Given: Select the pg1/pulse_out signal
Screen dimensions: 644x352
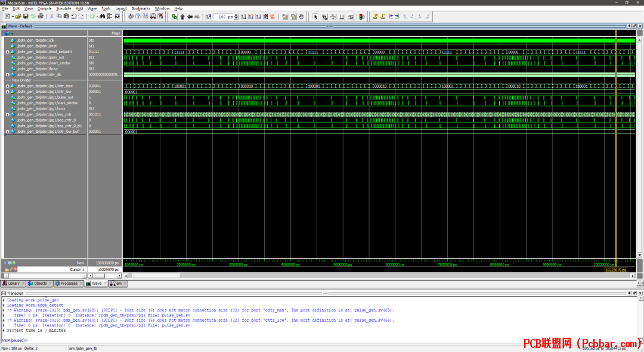Looking at the screenshot, I should tap(45, 98).
